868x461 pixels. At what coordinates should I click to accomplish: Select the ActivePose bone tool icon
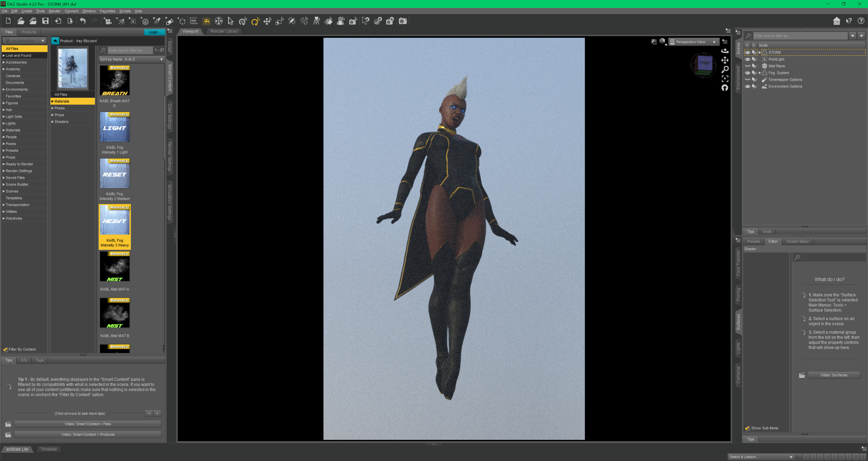pyautogui.click(x=304, y=21)
